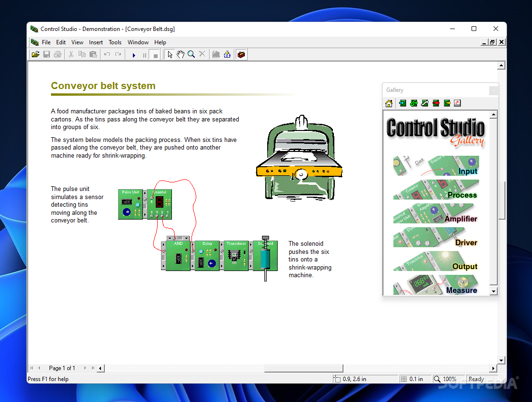
Task: Click the horizontal scrollbar thumb
Action: tap(304, 368)
